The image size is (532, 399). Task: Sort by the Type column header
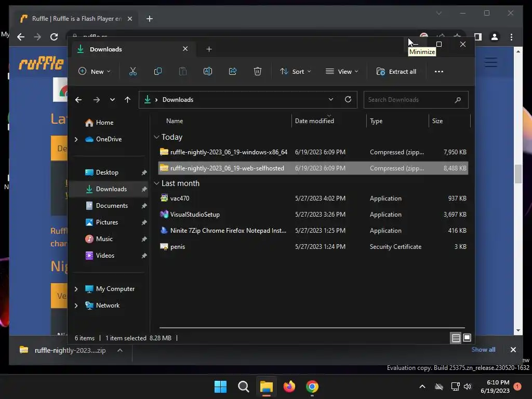[x=376, y=121]
